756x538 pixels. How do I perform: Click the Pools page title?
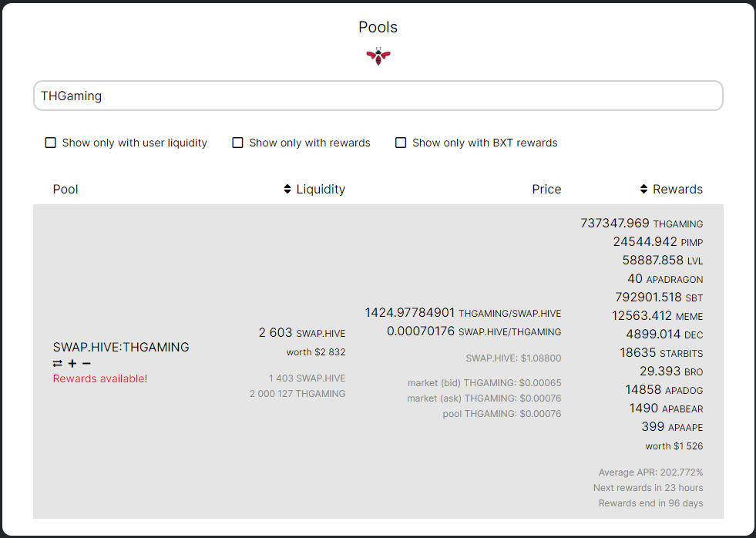pos(378,27)
